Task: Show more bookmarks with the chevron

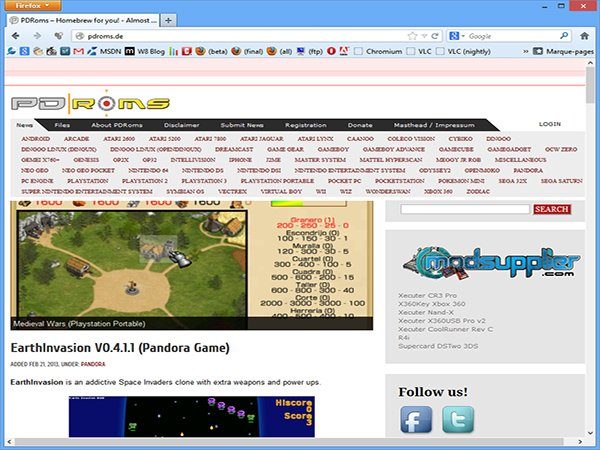Action: [526, 51]
